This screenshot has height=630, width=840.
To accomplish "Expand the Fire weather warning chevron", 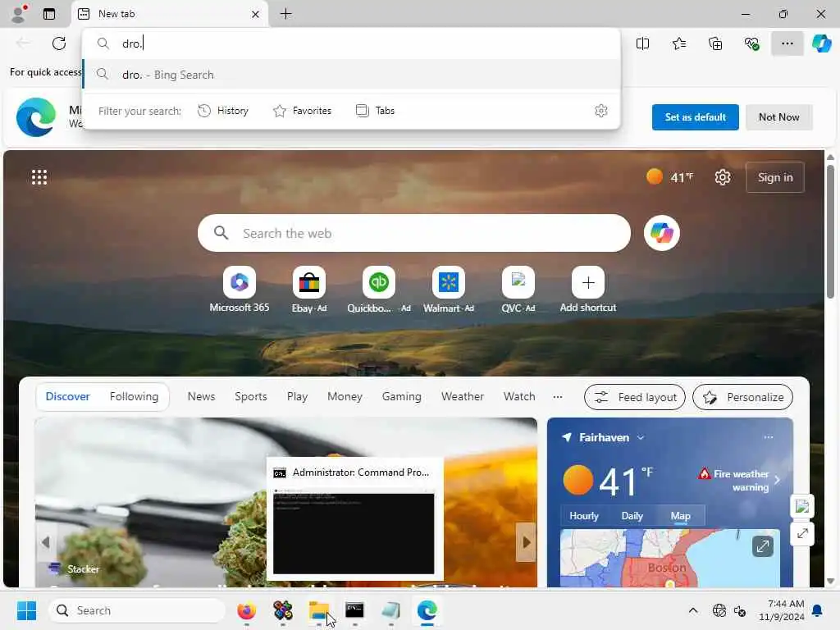I will 778,480.
